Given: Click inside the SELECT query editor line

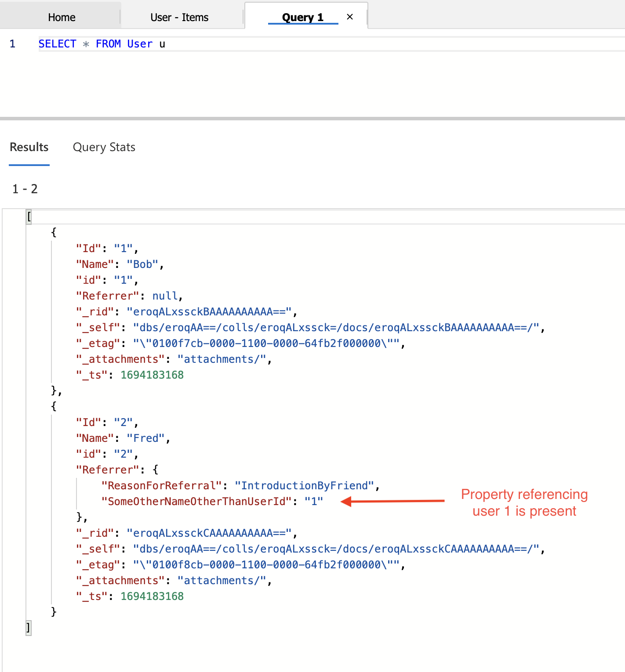Looking at the screenshot, I should [x=102, y=43].
